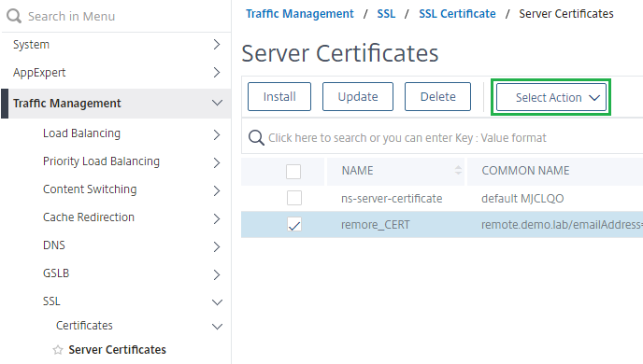Toggle the select-all header checkbox

click(x=293, y=172)
